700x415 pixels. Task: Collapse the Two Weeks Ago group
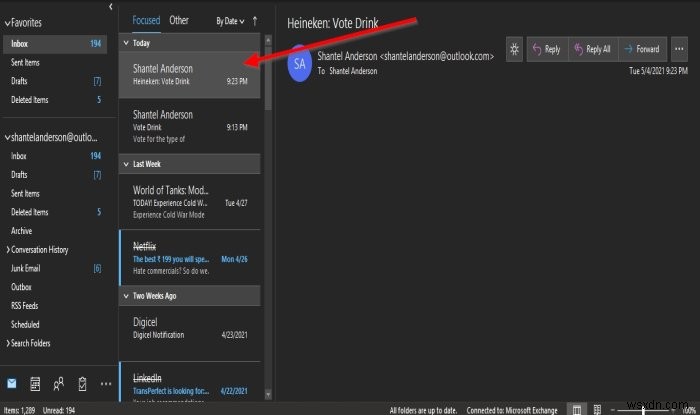126,296
